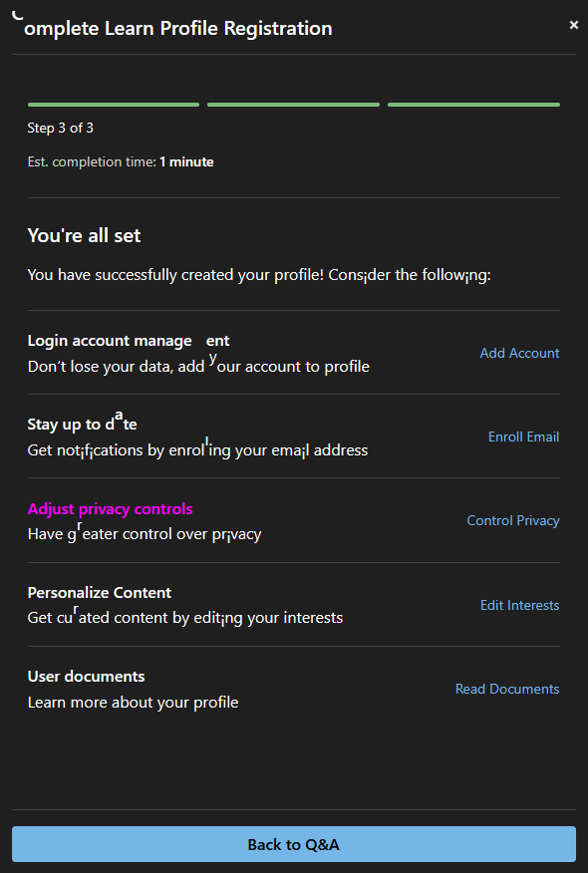Click the Step 3 of 3 label
Image resolution: width=588 pixels, height=873 pixels.
point(58,128)
